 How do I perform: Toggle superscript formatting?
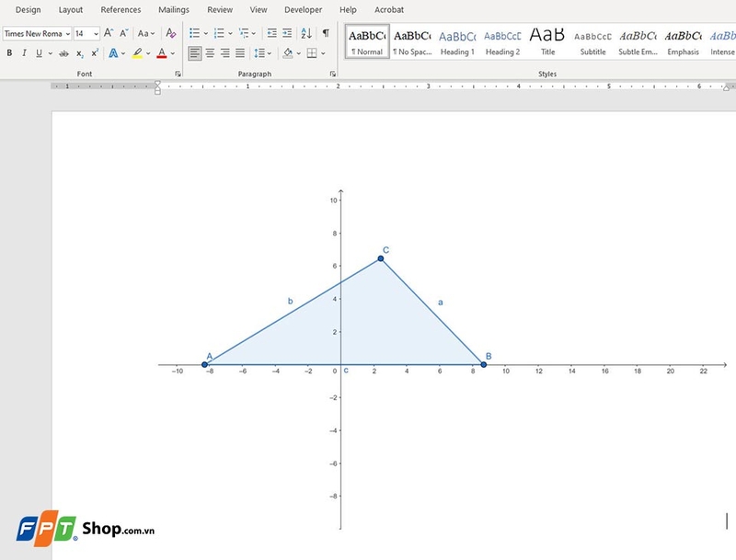click(x=95, y=53)
